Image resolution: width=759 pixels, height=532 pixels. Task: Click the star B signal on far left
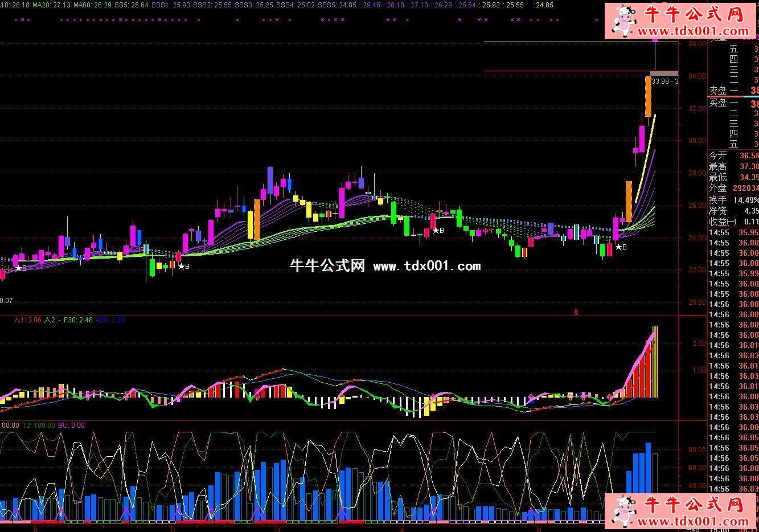point(20,268)
